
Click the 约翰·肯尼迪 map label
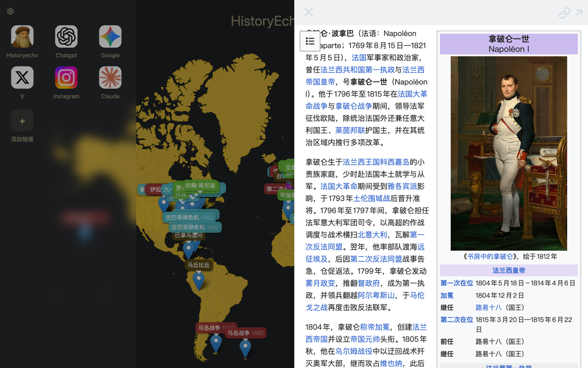coord(200,185)
